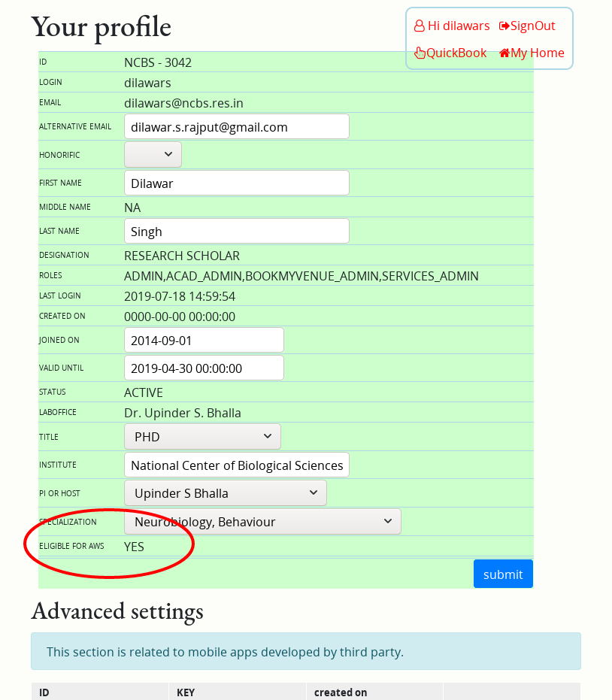Click the SignOut arrow icon
This screenshot has width=612, height=700.
[x=504, y=26]
